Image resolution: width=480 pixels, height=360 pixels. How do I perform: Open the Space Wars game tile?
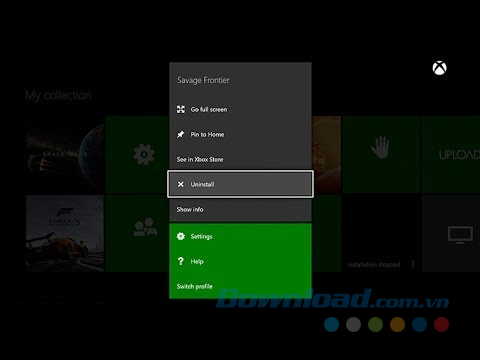(x=65, y=154)
